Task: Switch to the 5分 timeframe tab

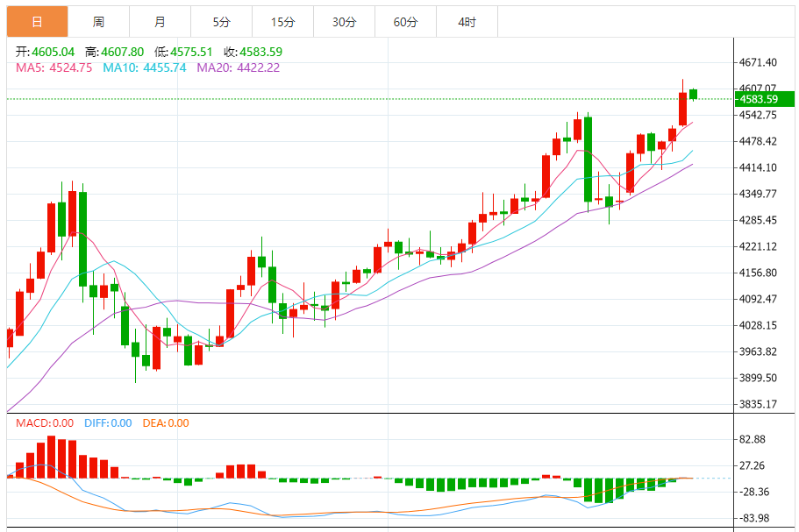Action: point(221,22)
